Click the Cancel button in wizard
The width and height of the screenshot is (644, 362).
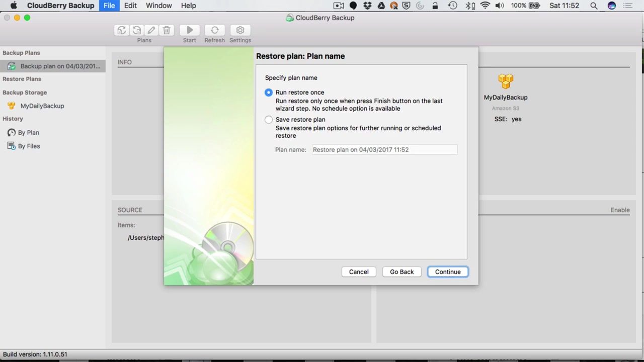(x=359, y=271)
